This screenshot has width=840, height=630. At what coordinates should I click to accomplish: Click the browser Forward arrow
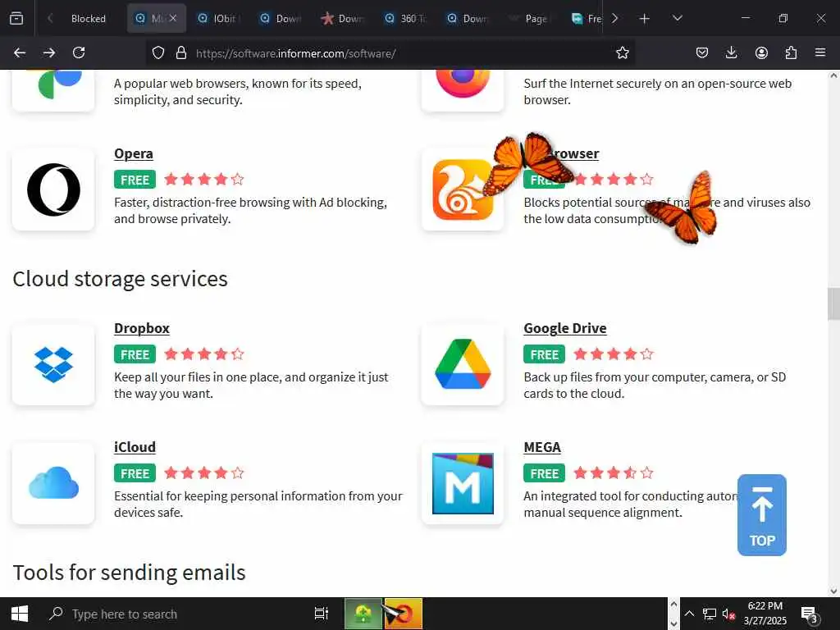click(49, 52)
